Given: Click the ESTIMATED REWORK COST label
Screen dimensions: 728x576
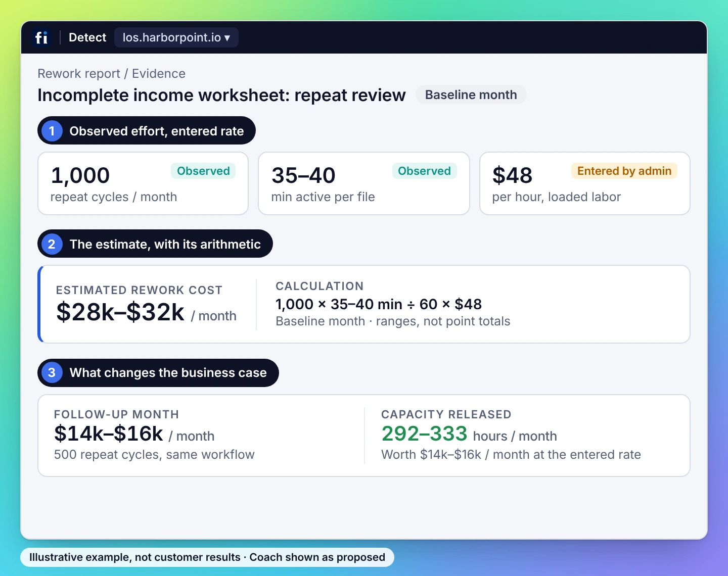Looking at the screenshot, I should tap(139, 290).
